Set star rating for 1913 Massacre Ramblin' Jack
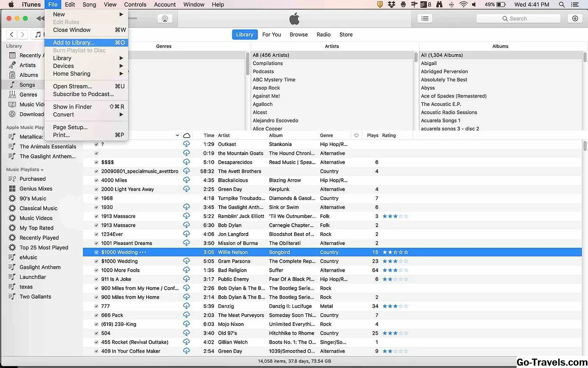Screen dimensions: 588x368 coord(395,216)
